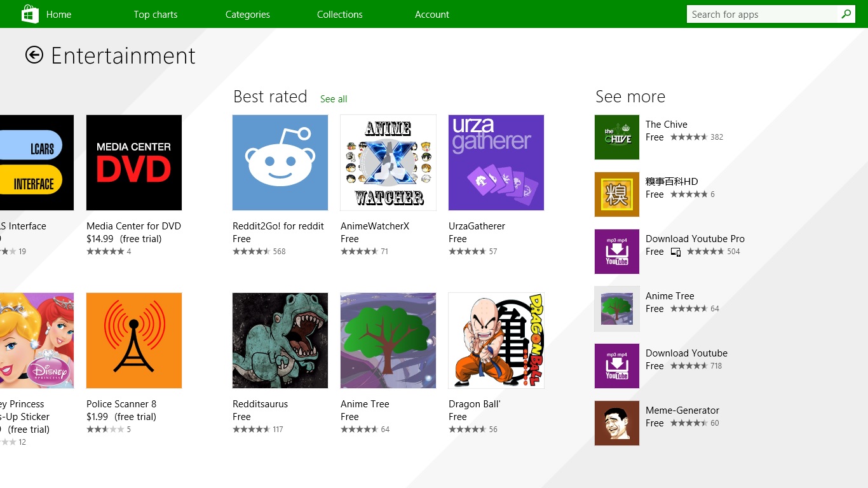Screen dimensions: 868x488
Task: Click the See more heading
Action: [x=630, y=97]
